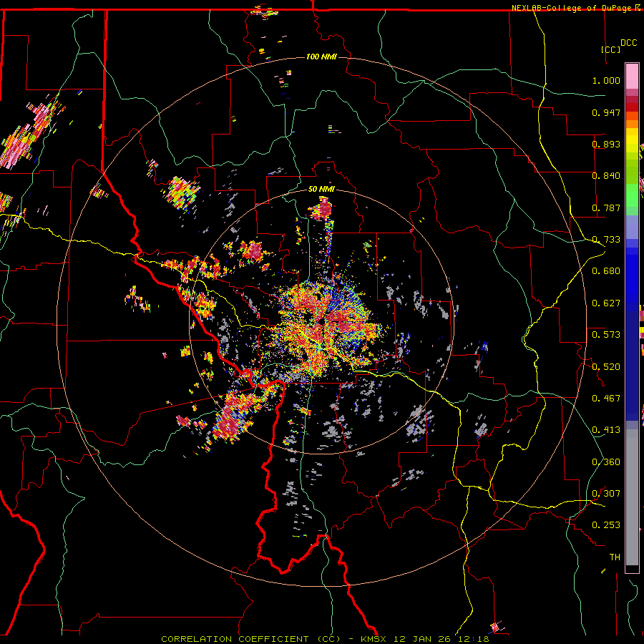Click the 50 NMI range ring label
Screen dimensions: 644x644
pos(321,189)
